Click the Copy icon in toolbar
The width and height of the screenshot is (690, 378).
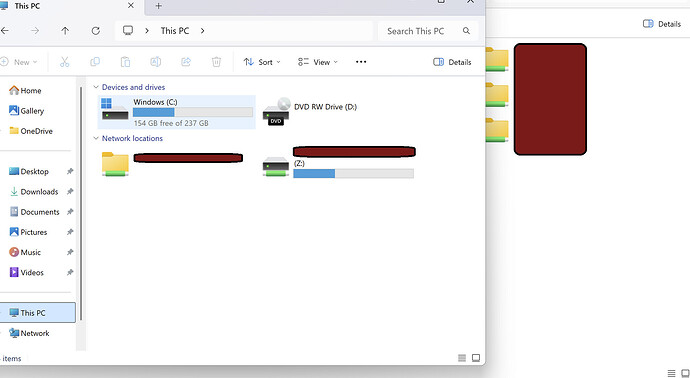point(95,62)
